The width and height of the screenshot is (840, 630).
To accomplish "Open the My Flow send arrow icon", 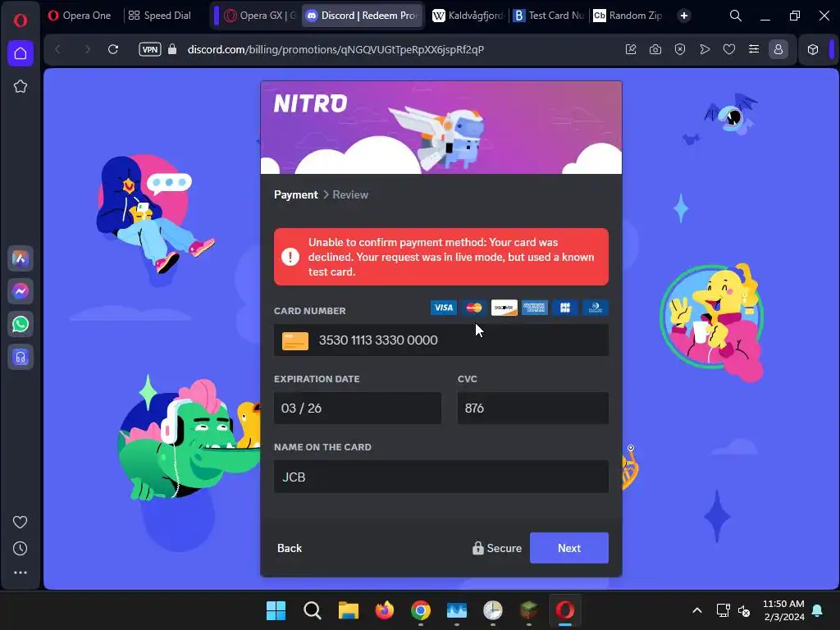I will pyautogui.click(x=705, y=49).
